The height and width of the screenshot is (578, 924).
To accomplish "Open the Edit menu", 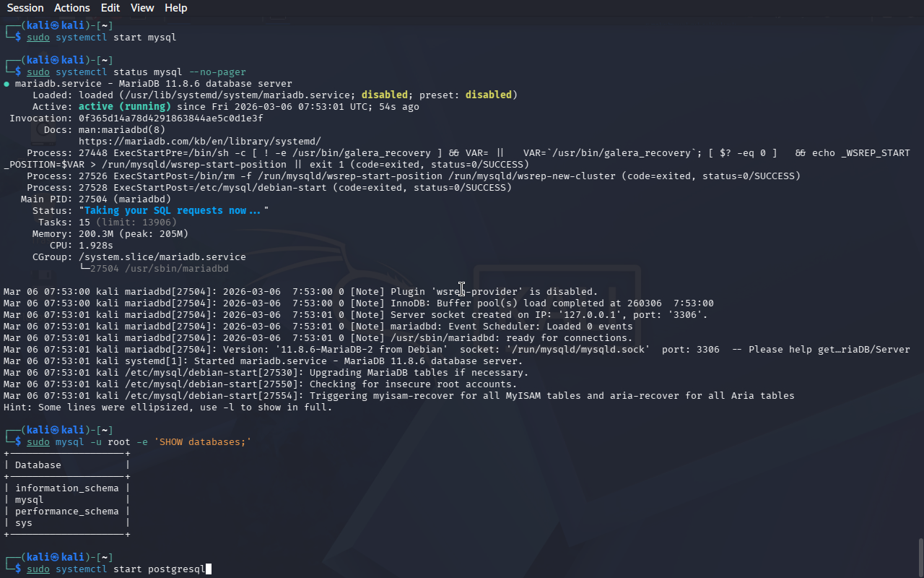I will click(110, 8).
